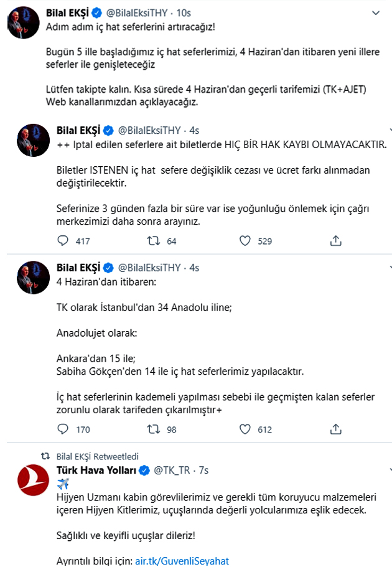Screen dimensions: 392x572
Task: Like the tweet with 529 likes
Action: pos(245,241)
